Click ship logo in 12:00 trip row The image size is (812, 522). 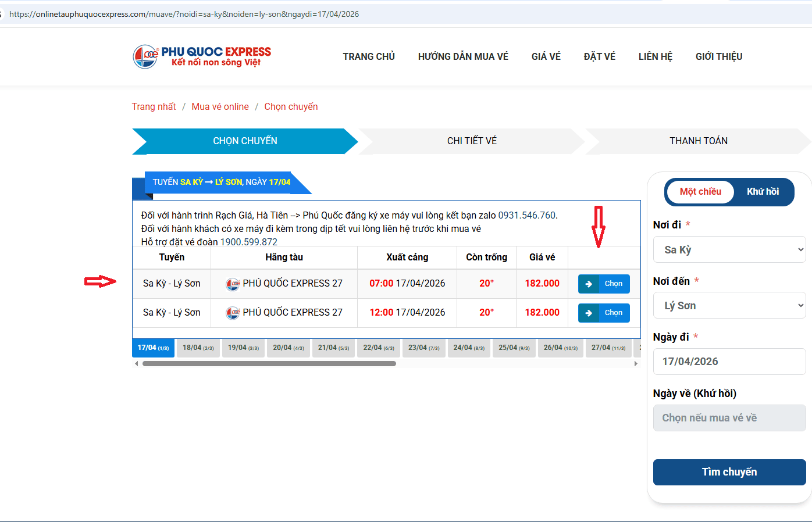click(x=233, y=313)
